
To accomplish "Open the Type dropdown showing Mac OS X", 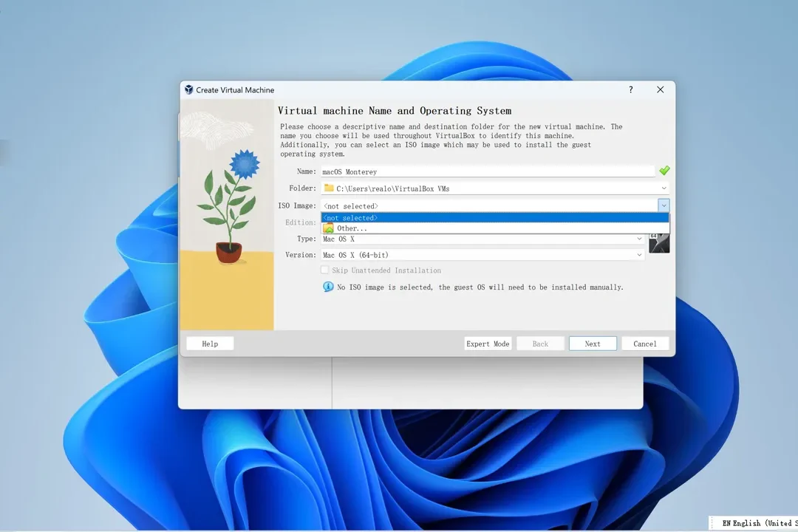I will tap(638, 238).
